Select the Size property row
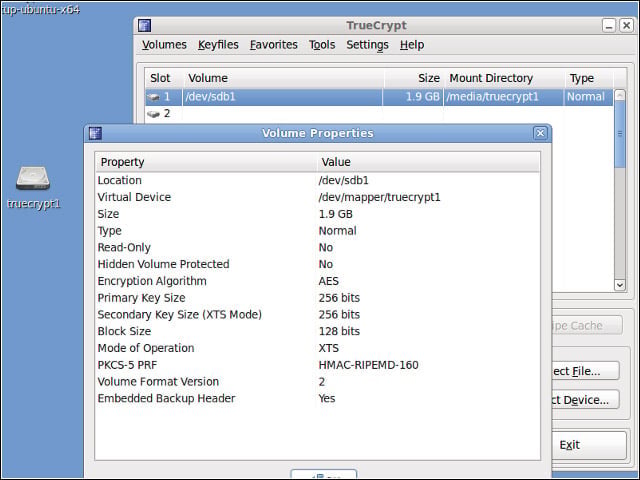Viewport: 640px width, 480px height. click(x=318, y=214)
